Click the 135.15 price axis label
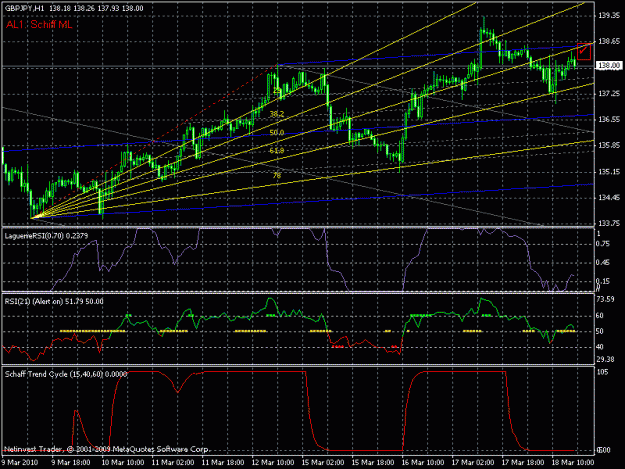The height and width of the screenshot is (469, 625). click(609, 172)
